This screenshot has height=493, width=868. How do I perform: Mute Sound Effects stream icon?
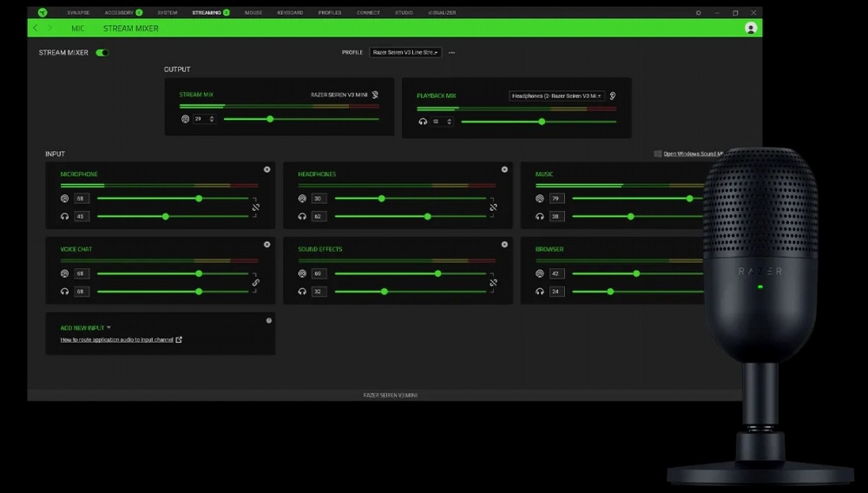click(302, 273)
